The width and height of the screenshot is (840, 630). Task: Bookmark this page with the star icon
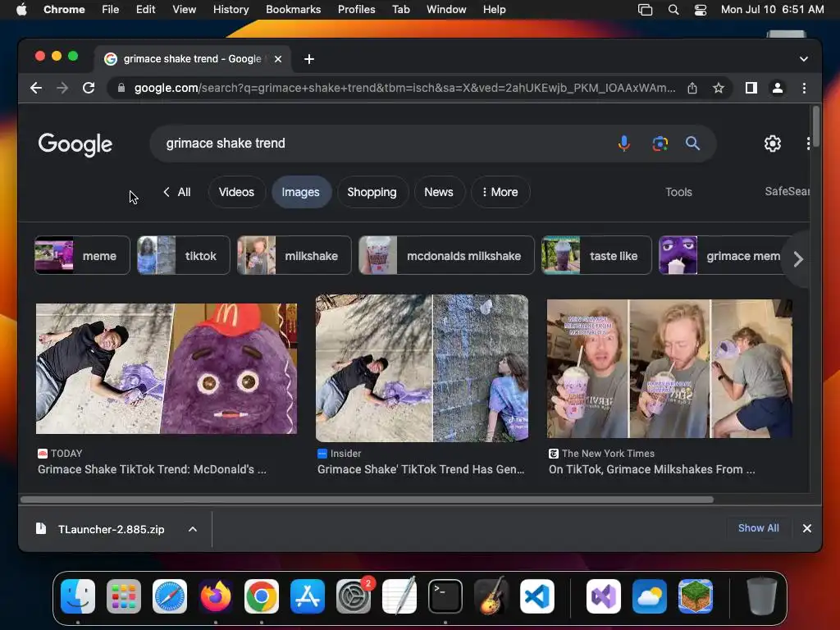coord(719,88)
